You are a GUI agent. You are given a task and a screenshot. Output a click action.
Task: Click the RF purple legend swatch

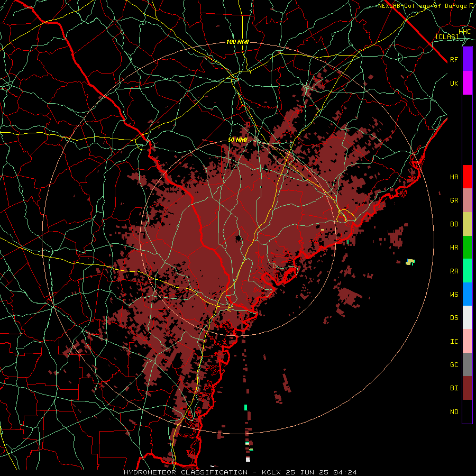click(x=467, y=59)
